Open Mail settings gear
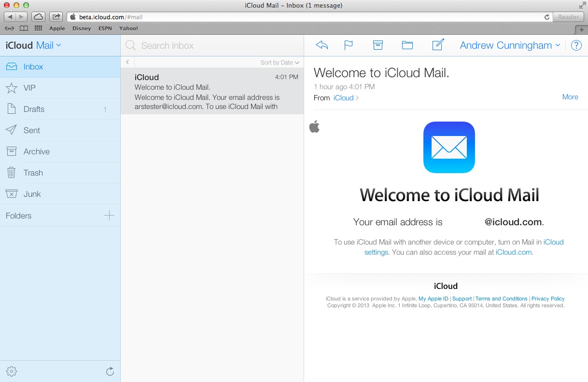Screen dimensions: 588x382 (x=11, y=371)
